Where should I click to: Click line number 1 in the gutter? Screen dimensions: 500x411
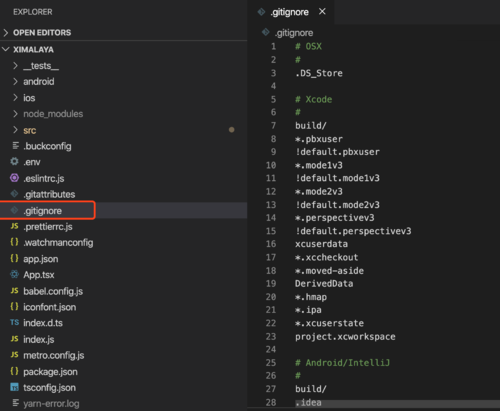(273, 46)
